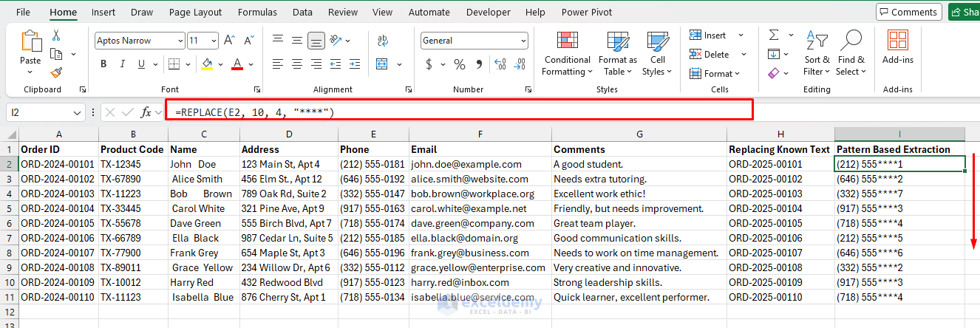The height and width of the screenshot is (328, 980).
Task: Click the Comments button
Action: 908,12
